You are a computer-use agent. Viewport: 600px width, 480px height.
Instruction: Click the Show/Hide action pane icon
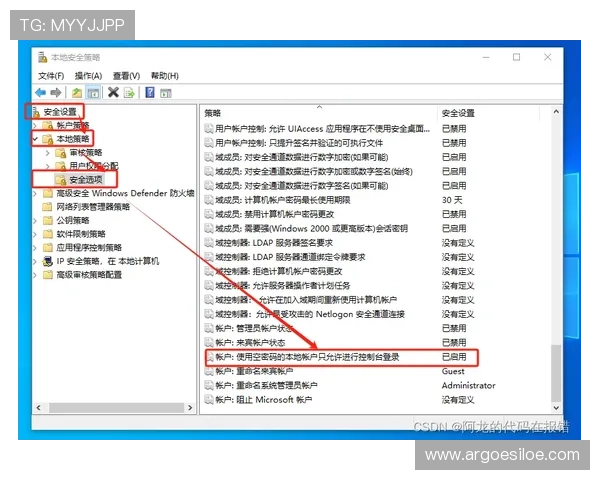point(166,93)
